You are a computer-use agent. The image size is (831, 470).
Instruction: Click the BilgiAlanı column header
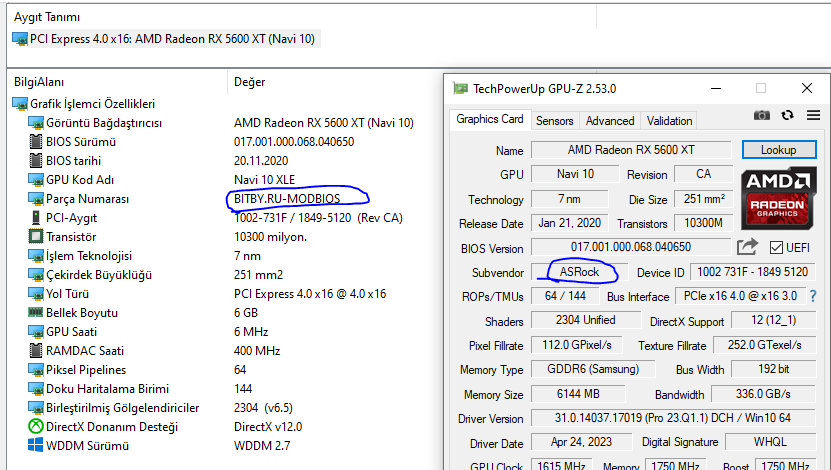(39, 82)
